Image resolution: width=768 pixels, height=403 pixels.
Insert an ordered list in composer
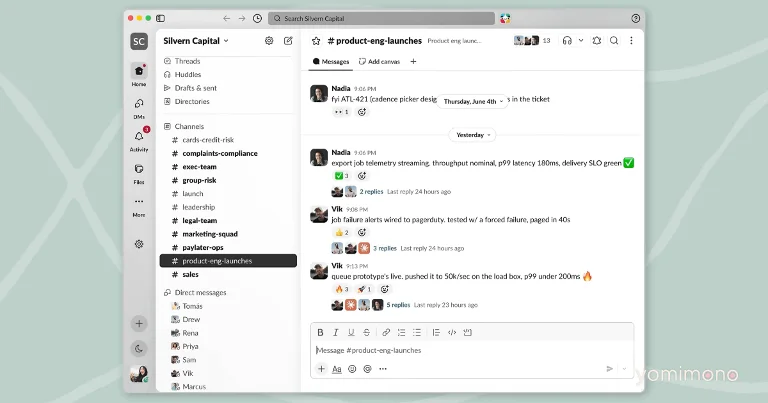click(x=401, y=332)
